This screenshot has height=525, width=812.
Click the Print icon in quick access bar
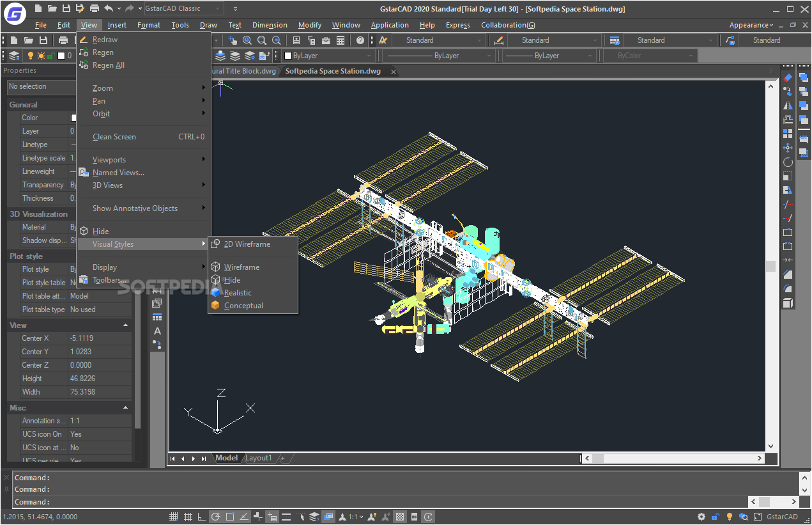click(95, 8)
